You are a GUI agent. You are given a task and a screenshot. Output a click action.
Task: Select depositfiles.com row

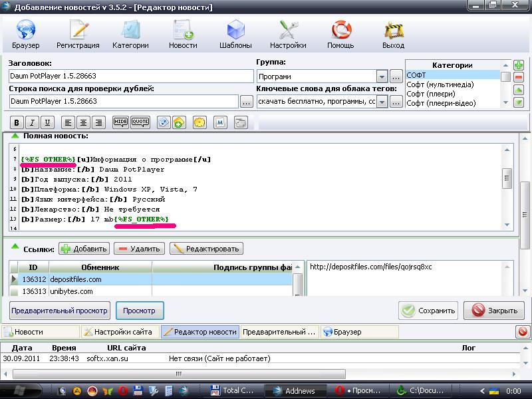point(151,279)
